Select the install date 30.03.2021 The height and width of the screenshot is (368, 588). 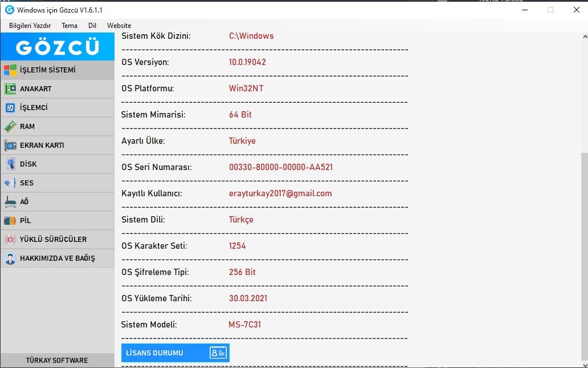click(x=248, y=298)
